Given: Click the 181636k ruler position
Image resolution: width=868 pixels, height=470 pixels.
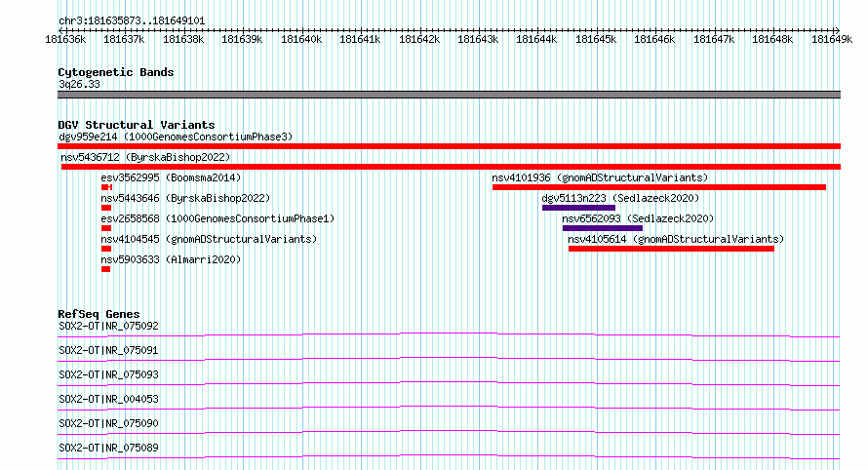Looking at the screenshot, I should [x=65, y=39].
